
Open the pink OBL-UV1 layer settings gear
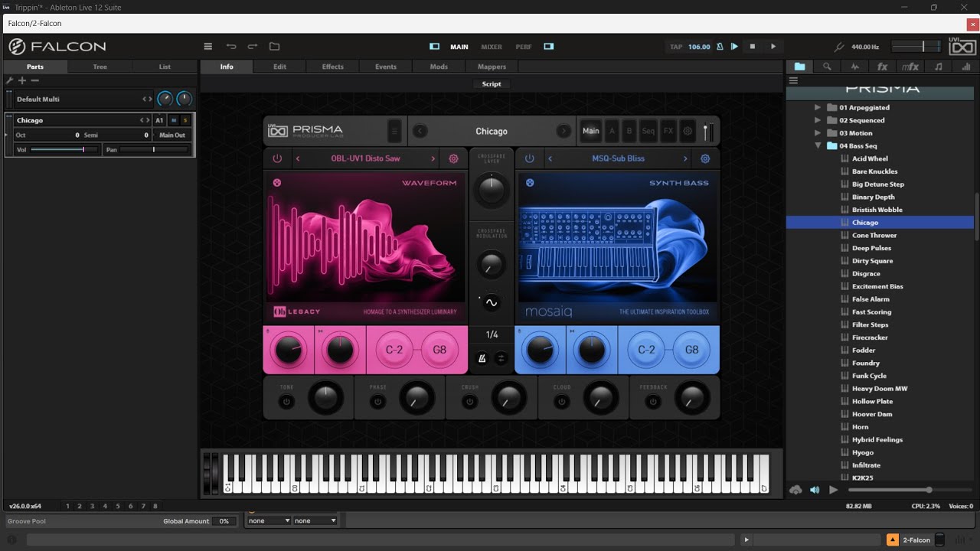coord(453,158)
